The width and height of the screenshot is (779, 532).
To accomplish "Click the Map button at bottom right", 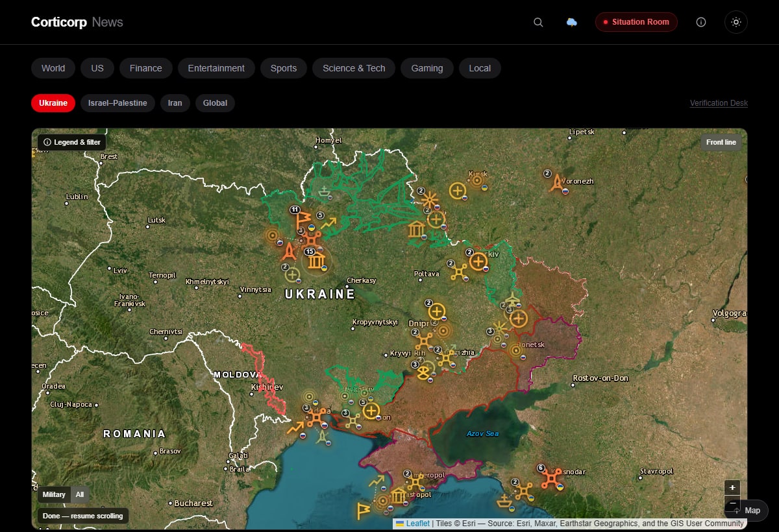I will [x=747, y=510].
